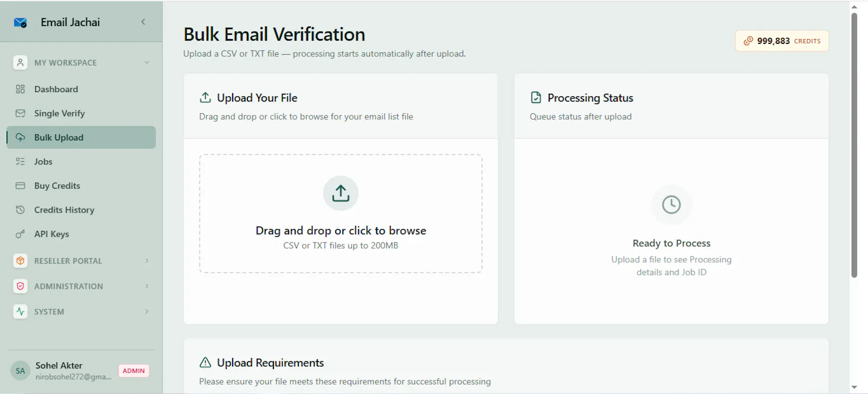Click the upload arrow icon in drop zone
868x394 pixels.
(x=341, y=193)
